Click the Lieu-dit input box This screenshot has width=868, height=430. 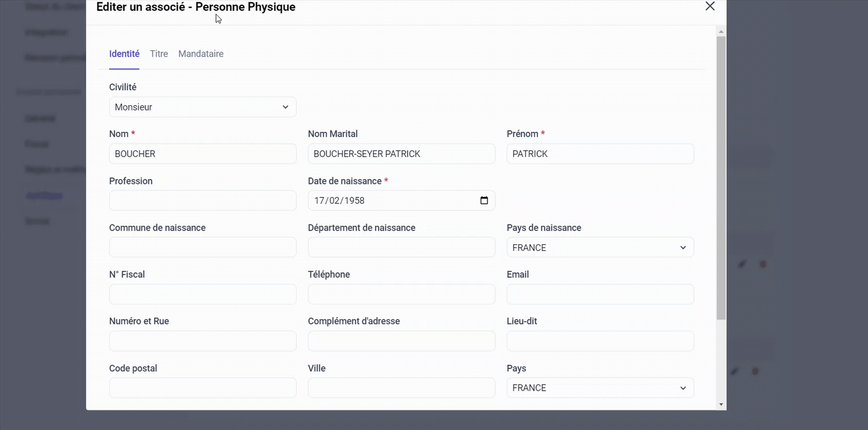click(600, 342)
